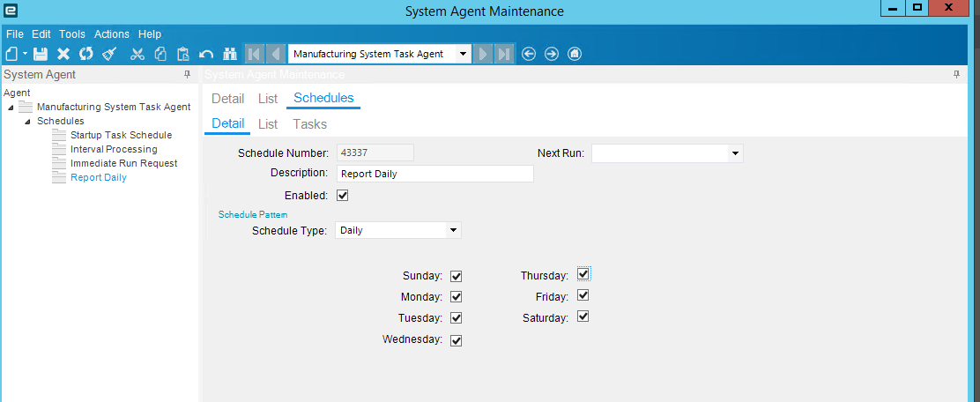Switch to the Tasks tab
Viewport: 980px width, 402px height.
[x=310, y=123]
